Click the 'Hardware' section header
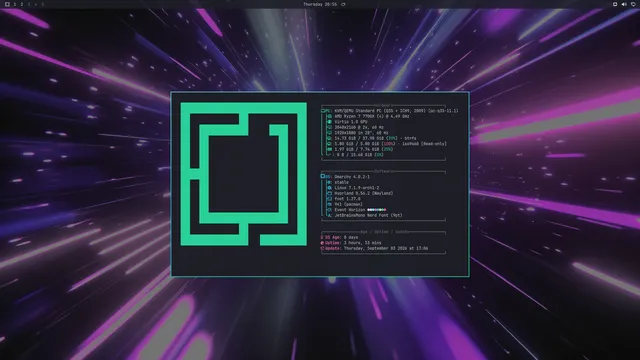Image resolution: width=640 pixels, height=360 pixels. [x=383, y=105]
